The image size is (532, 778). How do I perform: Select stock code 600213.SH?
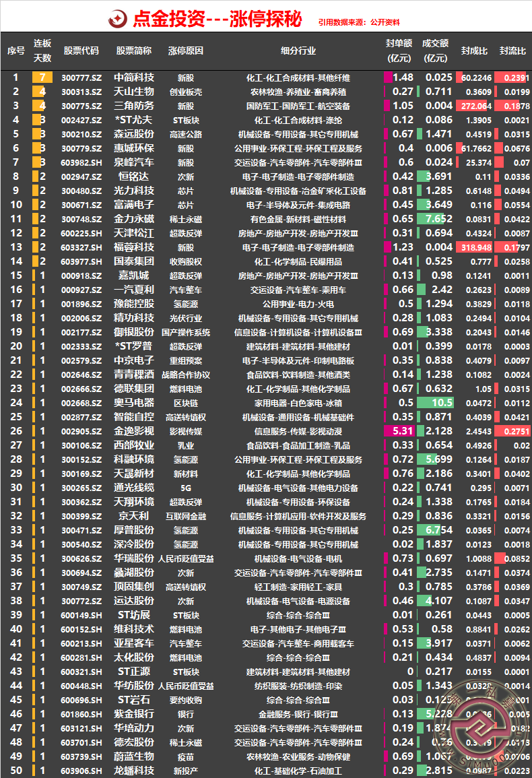coord(81,643)
